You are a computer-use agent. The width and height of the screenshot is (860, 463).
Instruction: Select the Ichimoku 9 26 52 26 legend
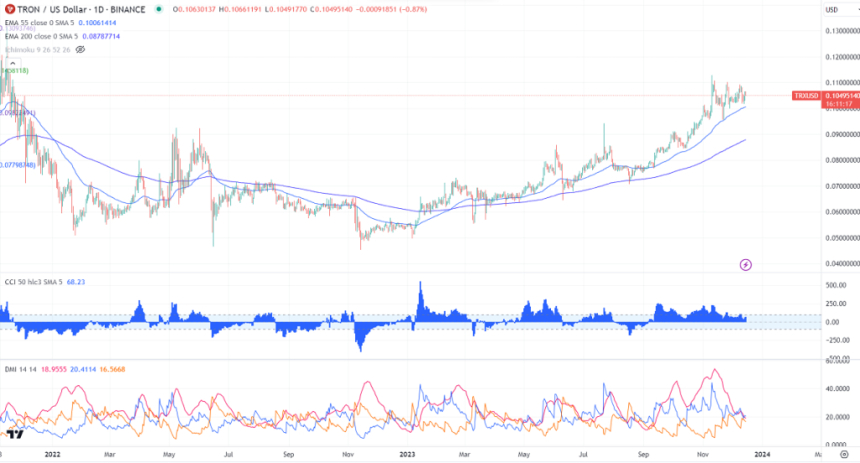tap(37, 49)
